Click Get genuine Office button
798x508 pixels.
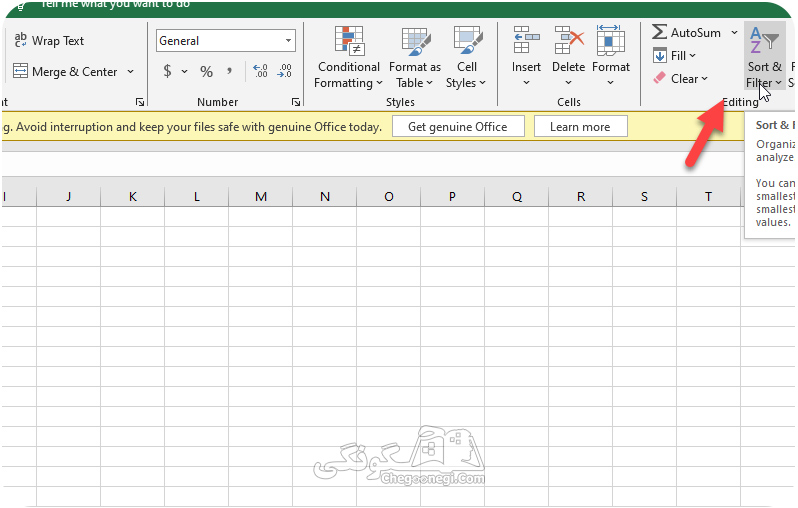pos(458,127)
